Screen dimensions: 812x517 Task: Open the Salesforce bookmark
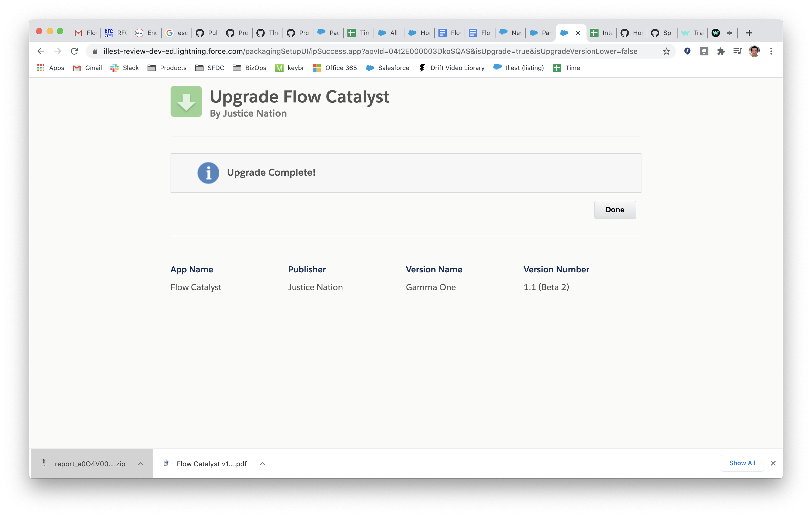pos(387,68)
